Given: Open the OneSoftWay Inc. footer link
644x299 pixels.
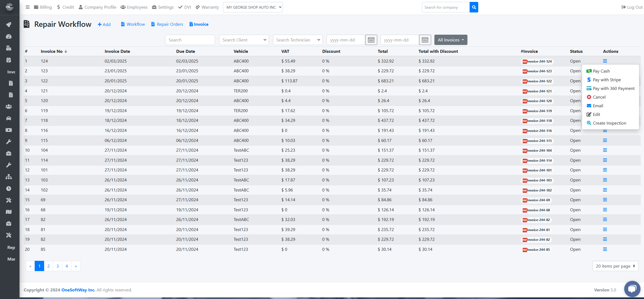Looking at the screenshot, I should pyautogui.click(x=78, y=290).
